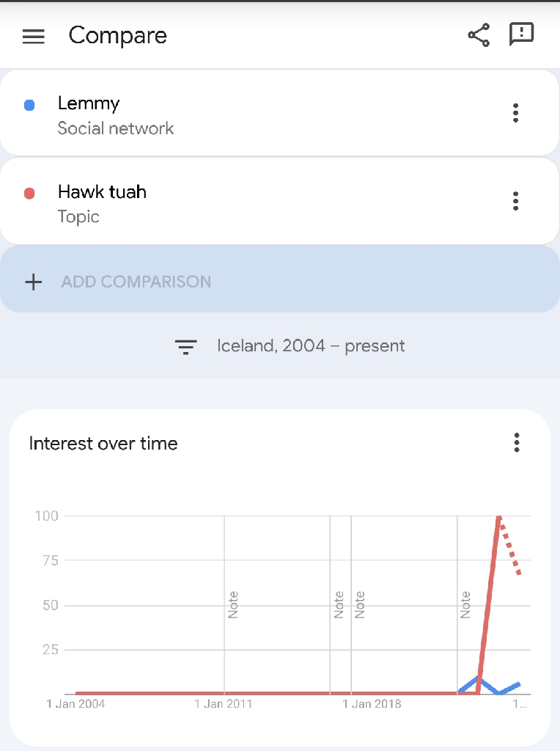This screenshot has width=560, height=751.
Task: Expand Iceland, 2004 – present filters
Action: coord(311,346)
